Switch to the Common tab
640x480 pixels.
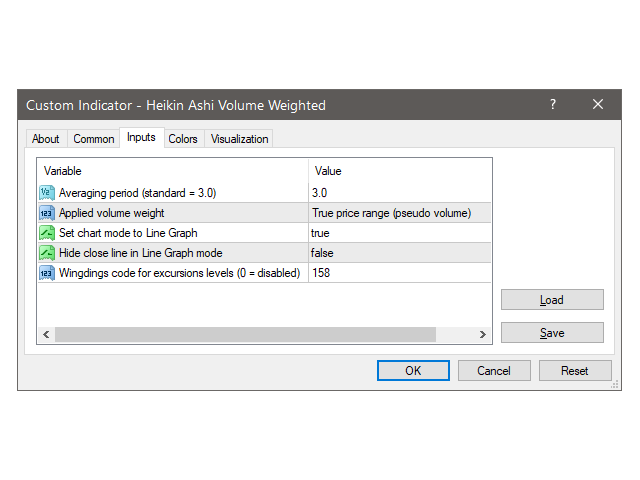tap(94, 139)
